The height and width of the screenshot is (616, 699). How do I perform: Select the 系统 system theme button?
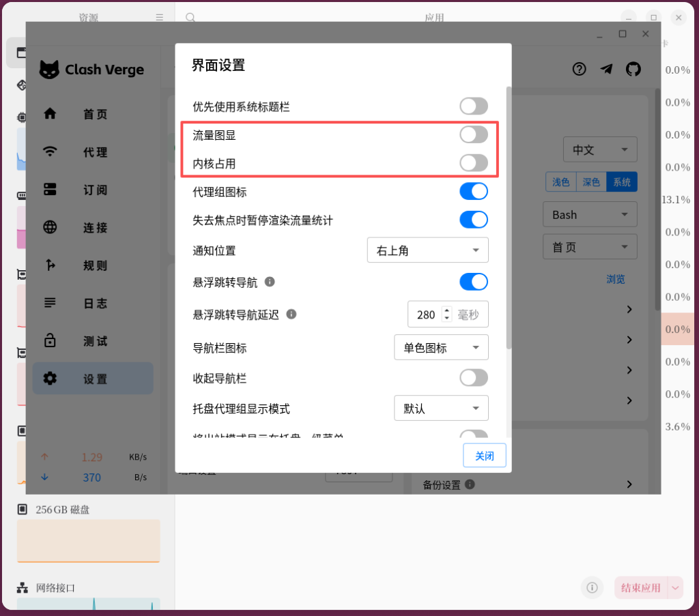[621, 181]
